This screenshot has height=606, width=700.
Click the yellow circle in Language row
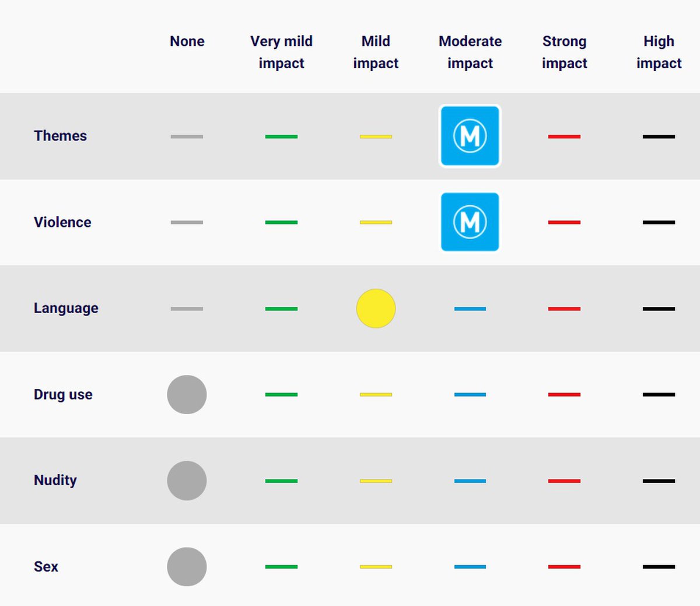(x=376, y=309)
